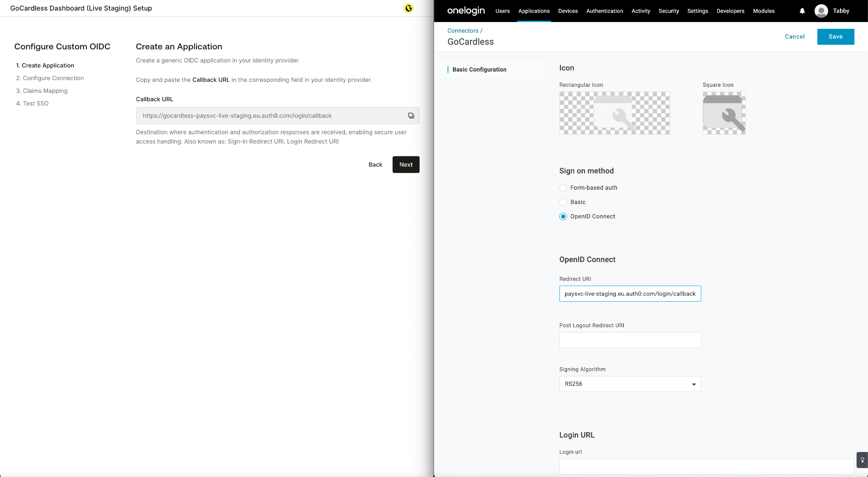Open the Developers menu

730,11
